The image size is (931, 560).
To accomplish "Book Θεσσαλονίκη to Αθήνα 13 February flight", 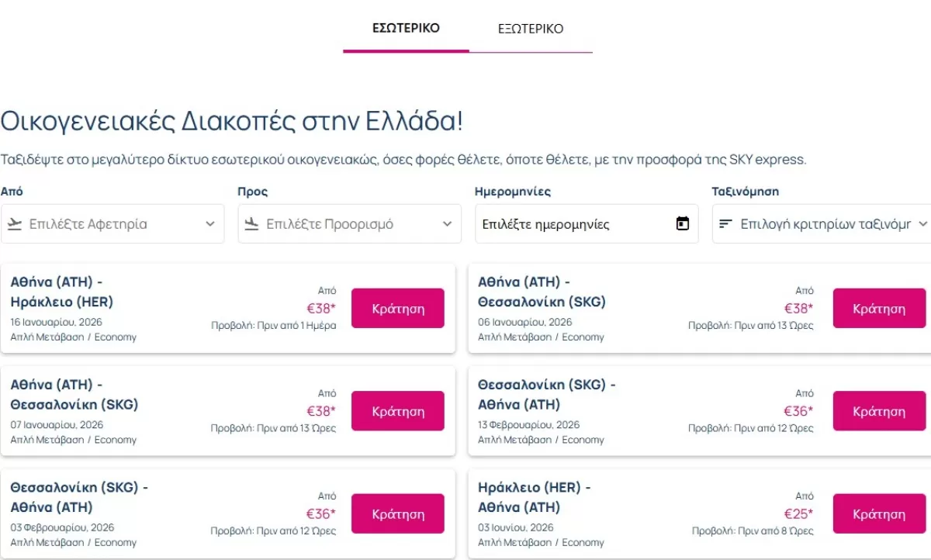I will (879, 411).
